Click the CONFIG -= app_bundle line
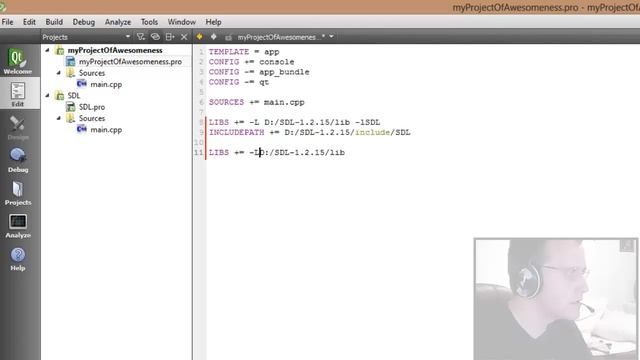Image resolution: width=640 pixels, height=360 pixels. point(259,72)
